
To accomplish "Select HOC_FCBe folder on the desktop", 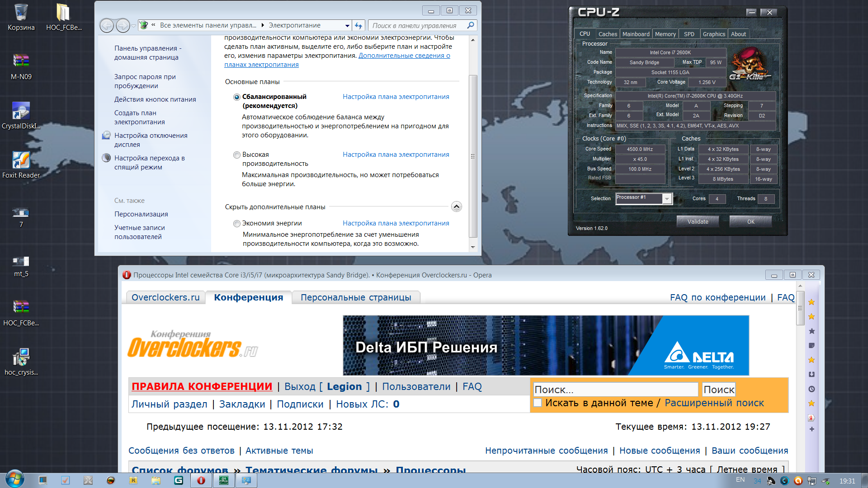I will click(x=63, y=18).
